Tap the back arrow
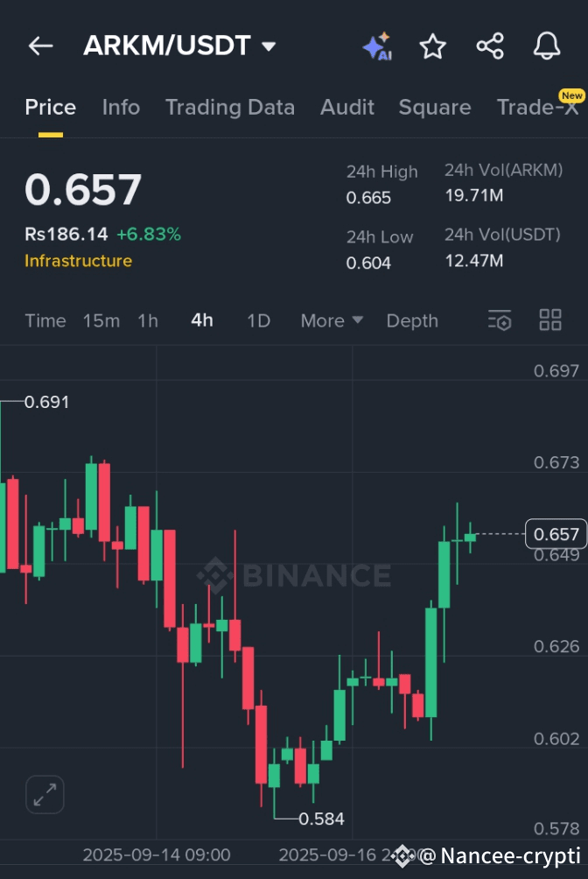This screenshot has width=588, height=879. point(40,46)
